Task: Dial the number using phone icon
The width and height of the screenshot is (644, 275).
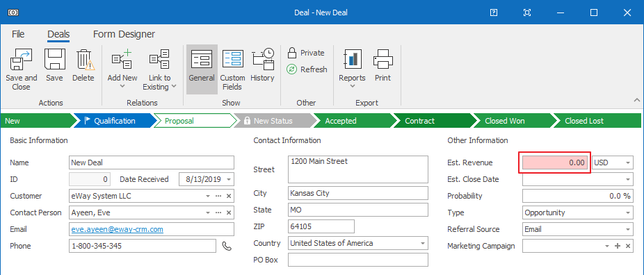Action: tap(227, 246)
